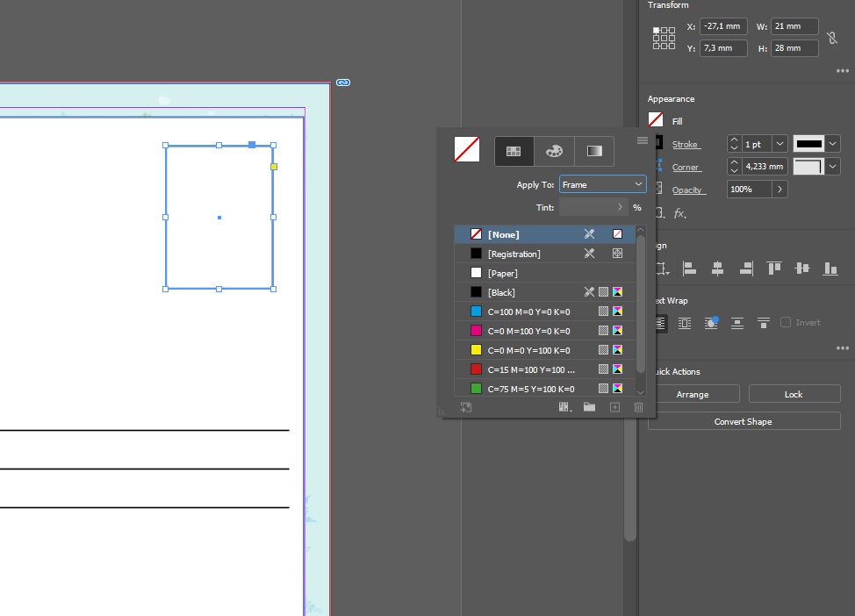Open the Gradient panel icon

coord(594,151)
